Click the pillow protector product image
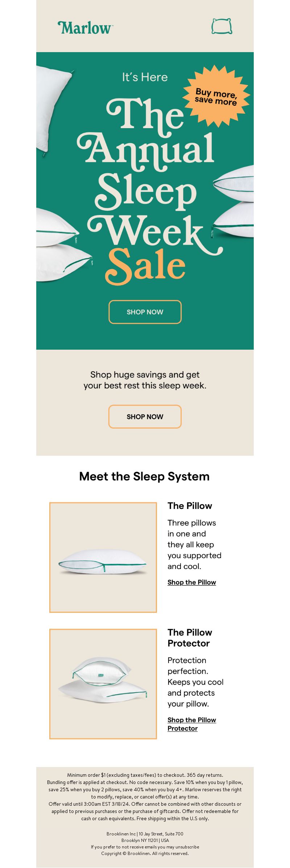 (x=103, y=684)
